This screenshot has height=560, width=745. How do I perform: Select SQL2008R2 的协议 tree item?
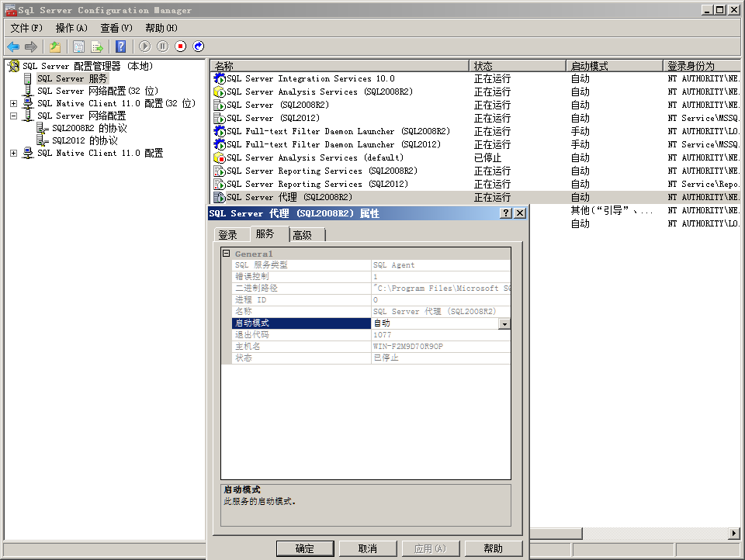click(89, 128)
